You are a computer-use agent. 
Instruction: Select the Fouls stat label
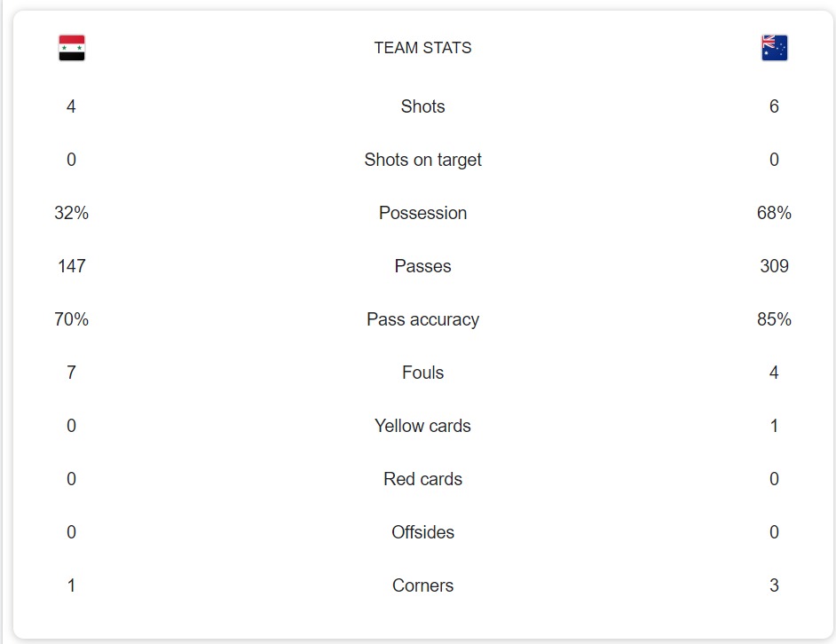click(x=422, y=373)
